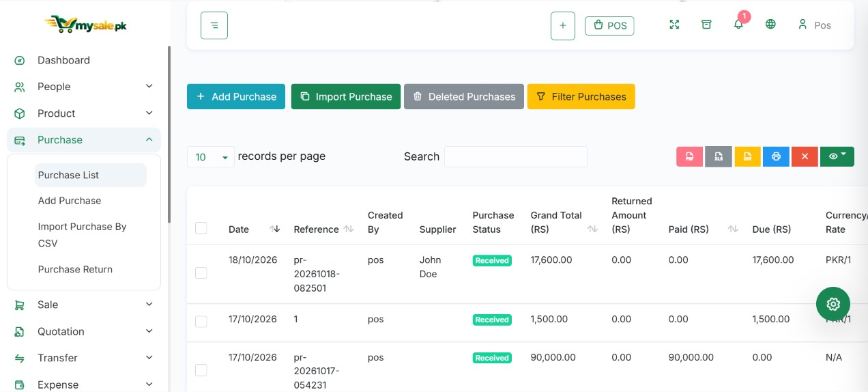Click the 17,600.00 due amount cell
This screenshot has height=392, width=868.
(773, 260)
